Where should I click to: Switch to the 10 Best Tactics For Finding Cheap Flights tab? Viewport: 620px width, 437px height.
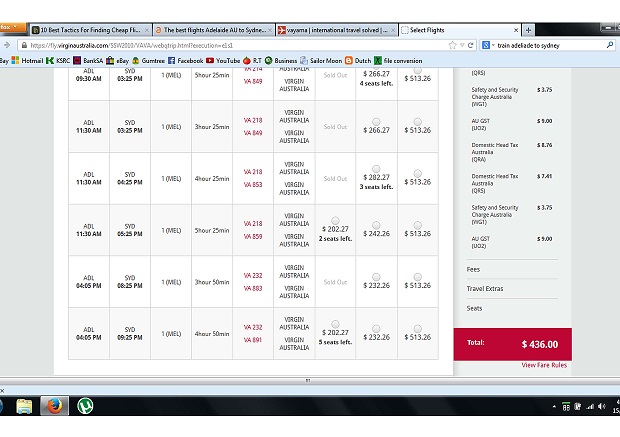pyautogui.click(x=91, y=30)
